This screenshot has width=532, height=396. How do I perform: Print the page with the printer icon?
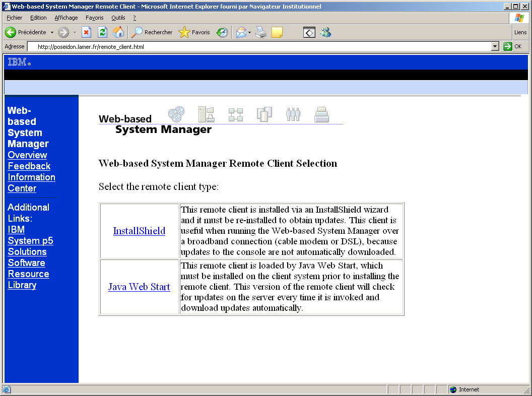click(x=261, y=32)
